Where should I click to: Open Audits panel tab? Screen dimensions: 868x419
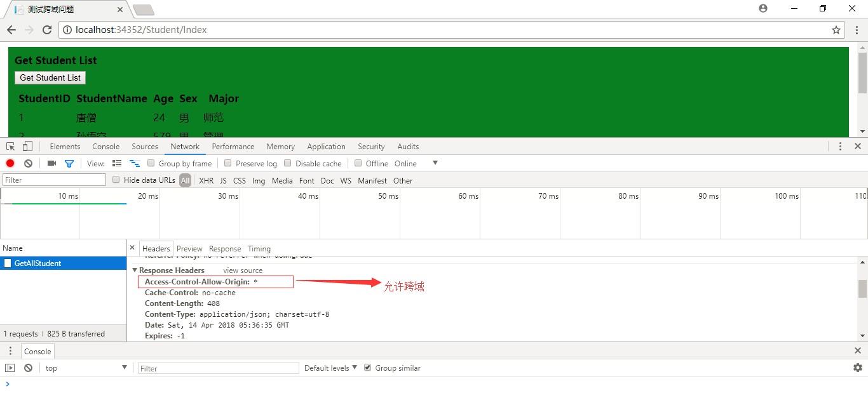coord(408,146)
